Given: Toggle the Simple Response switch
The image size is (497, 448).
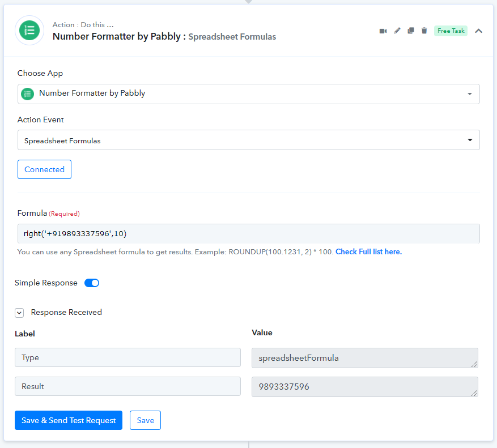Looking at the screenshot, I should [92, 283].
